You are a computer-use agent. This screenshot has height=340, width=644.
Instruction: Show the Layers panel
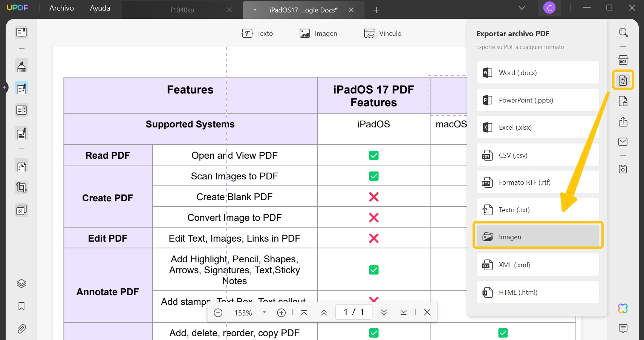click(x=21, y=283)
